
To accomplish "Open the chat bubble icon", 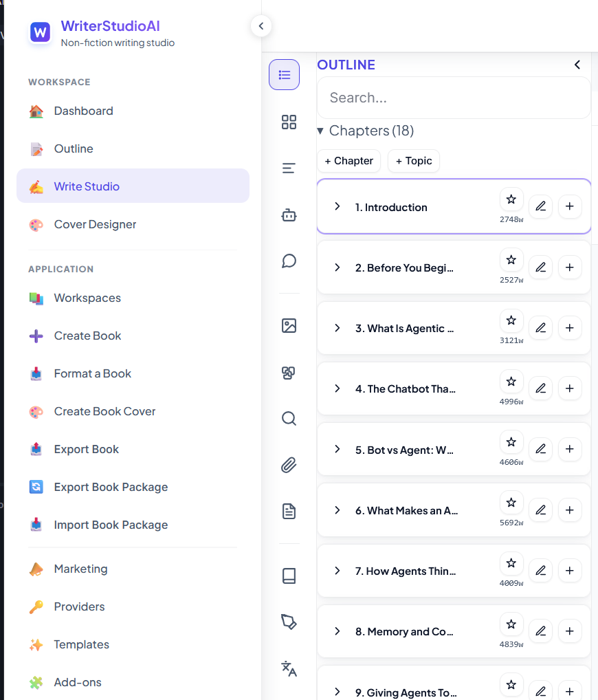I will pyautogui.click(x=289, y=261).
